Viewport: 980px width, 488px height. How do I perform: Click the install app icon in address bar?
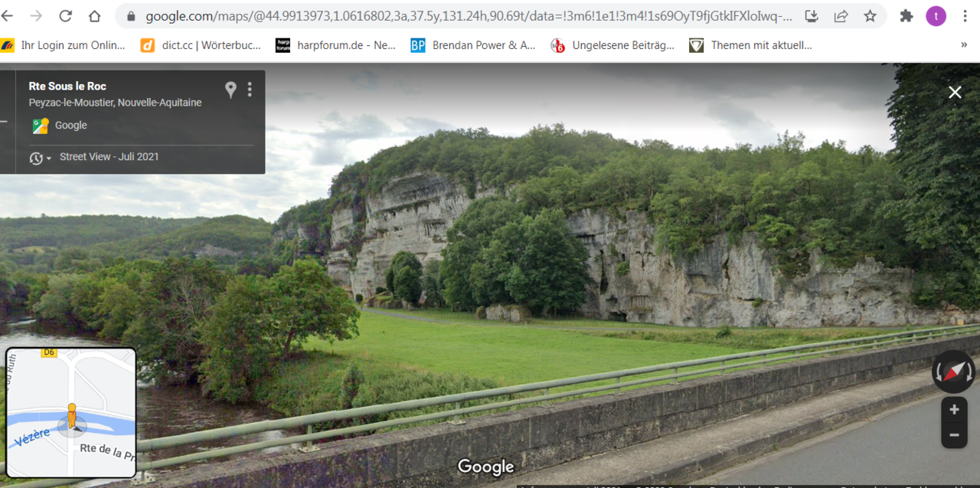pyautogui.click(x=812, y=16)
